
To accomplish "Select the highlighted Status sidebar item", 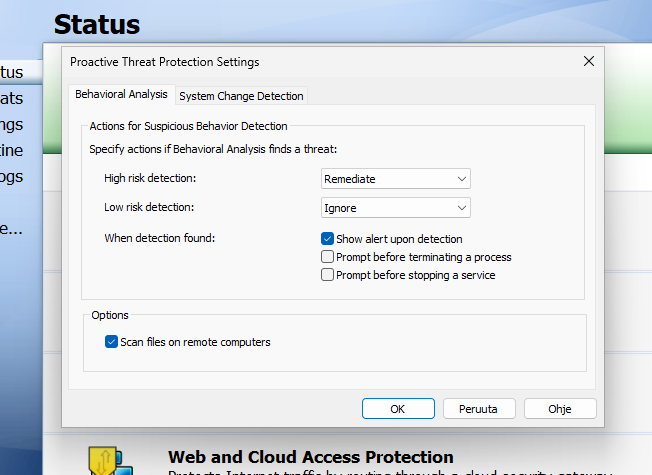I will [14, 72].
